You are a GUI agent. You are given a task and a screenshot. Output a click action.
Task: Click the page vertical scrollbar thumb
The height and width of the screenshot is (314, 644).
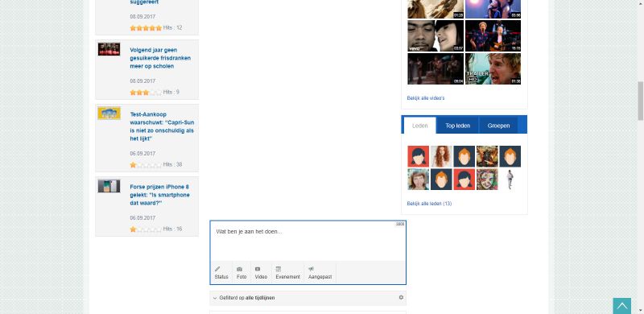640,101
